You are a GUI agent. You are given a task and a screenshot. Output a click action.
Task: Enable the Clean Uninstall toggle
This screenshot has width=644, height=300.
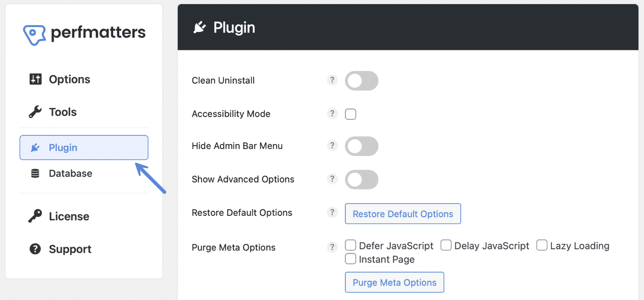[x=361, y=80]
